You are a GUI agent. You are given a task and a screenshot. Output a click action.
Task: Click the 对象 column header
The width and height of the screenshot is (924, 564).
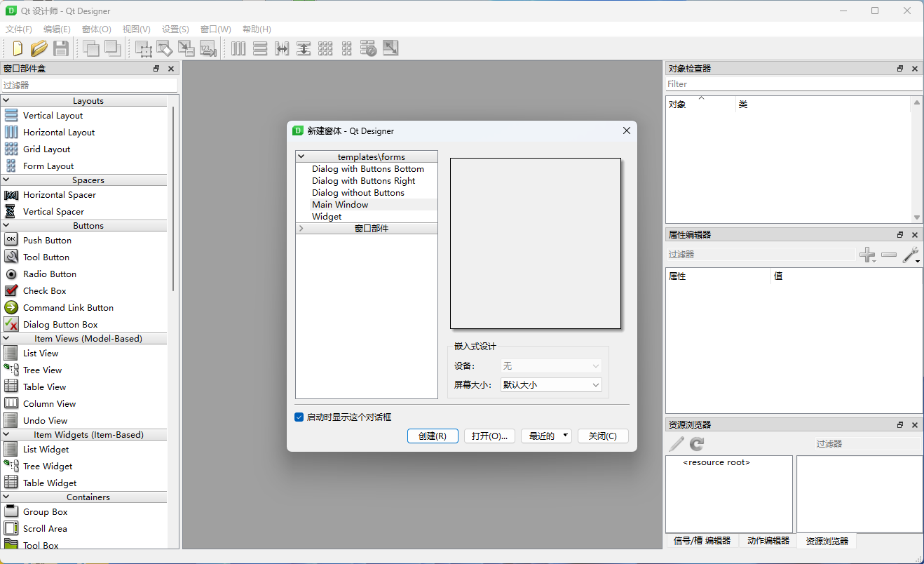click(x=700, y=105)
